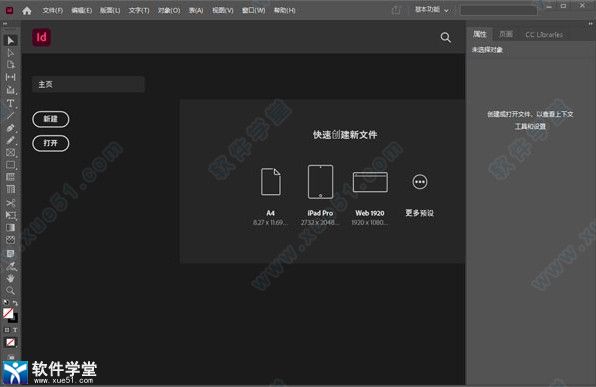
Task: Select the Free Transform tool
Action: [x=11, y=216]
